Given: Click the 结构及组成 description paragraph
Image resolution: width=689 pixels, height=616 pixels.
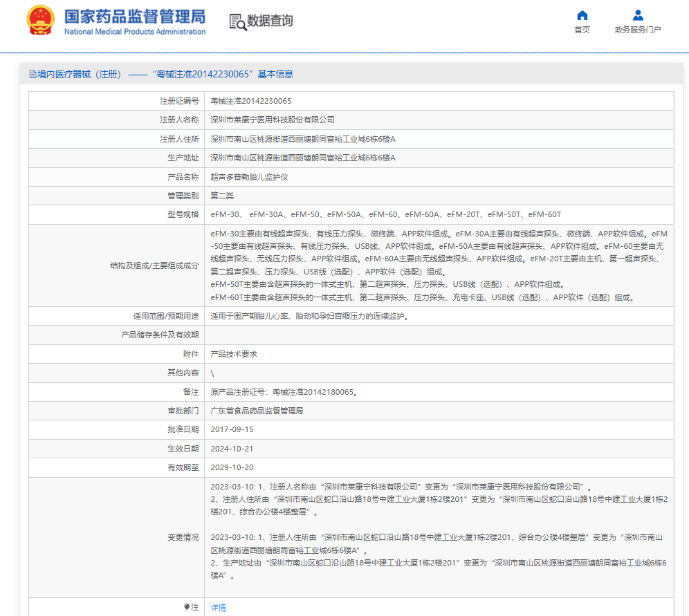Looking at the screenshot, I should (x=439, y=265).
